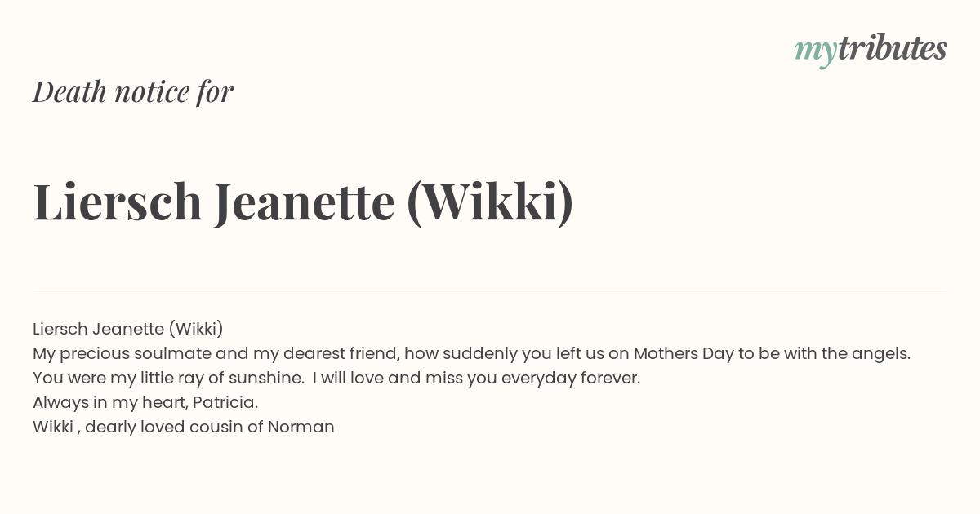Click the word "Liersch" in the large title
This screenshot has width=980, height=514.
click(x=118, y=202)
